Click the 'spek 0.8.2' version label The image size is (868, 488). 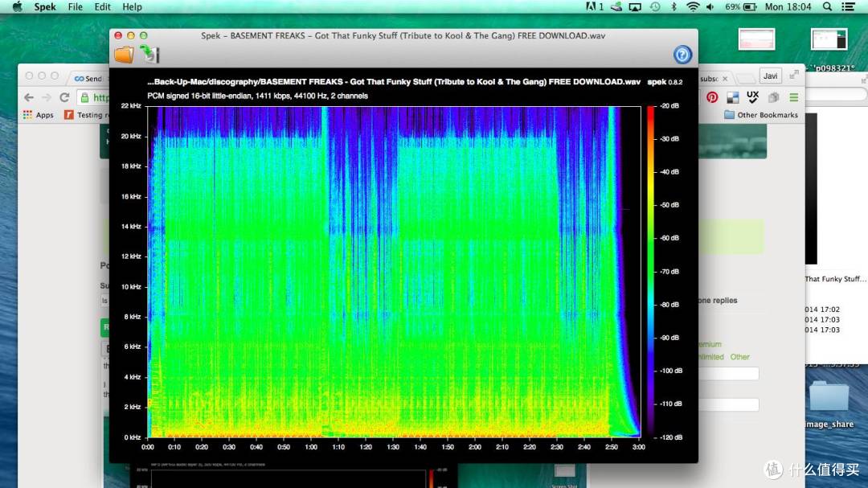[665, 81]
